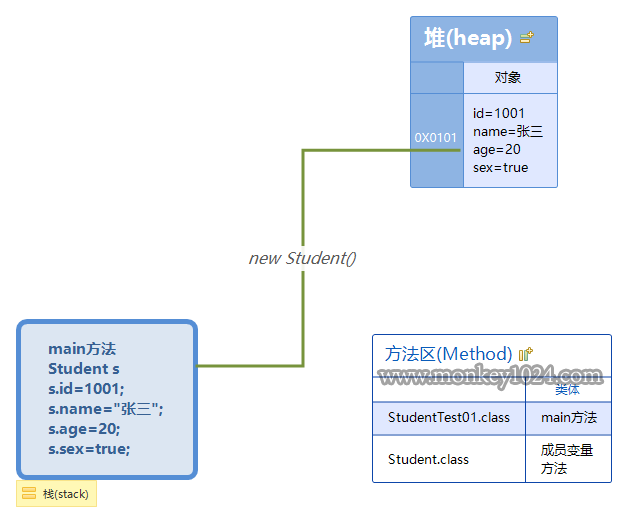Select the 堆(heap) title text
The height and width of the screenshot is (523, 627).
(468, 38)
